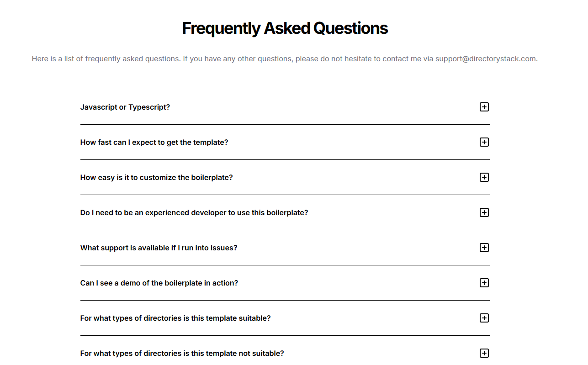This screenshot has width=588, height=365.
Task: Click plus icon beside 'Javascript or Typescript?'
Action: 484,107
